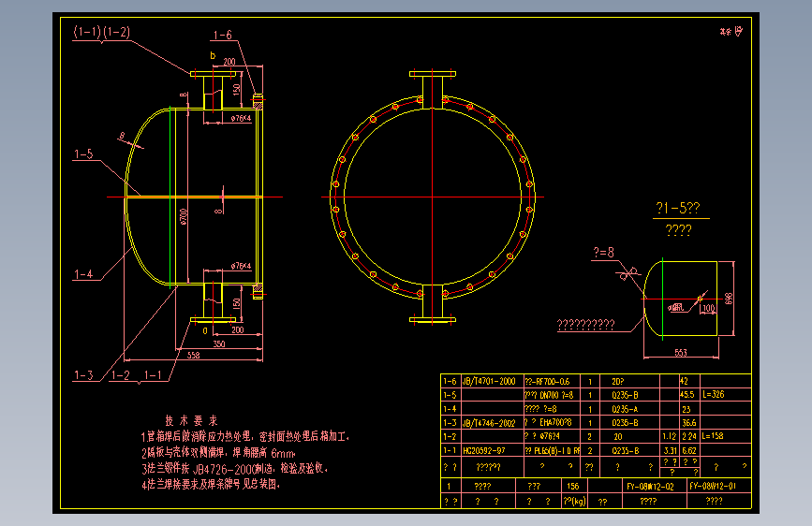Click the vertical "696" dimension in detail view
The width and height of the screenshot is (812, 526).
click(x=729, y=299)
